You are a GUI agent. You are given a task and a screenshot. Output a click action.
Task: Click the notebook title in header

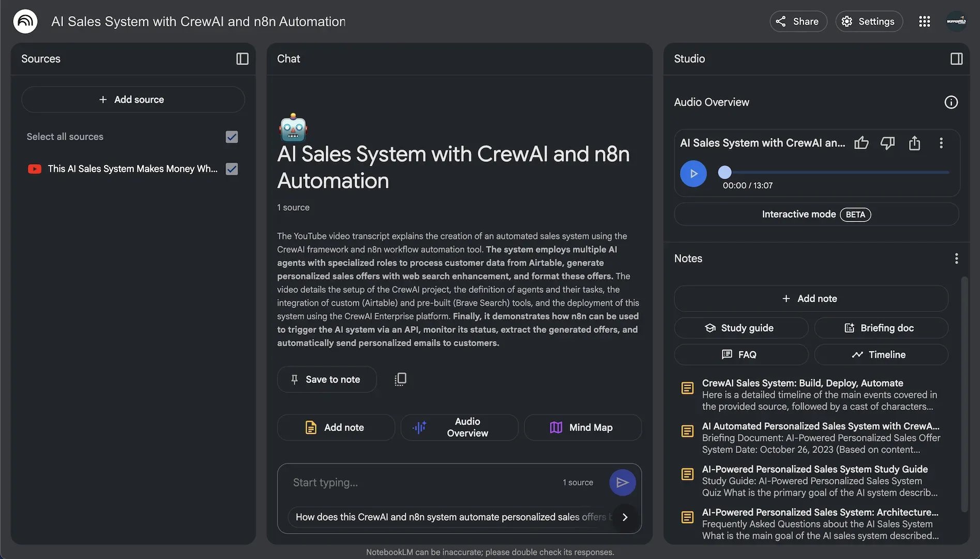198,21
